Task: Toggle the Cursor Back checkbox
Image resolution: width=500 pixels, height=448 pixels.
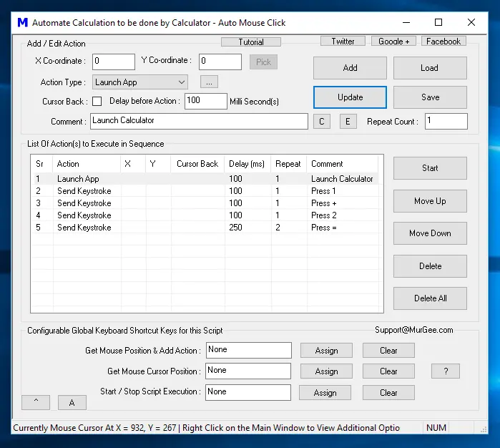Action: pyautogui.click(x=97, y=101)
